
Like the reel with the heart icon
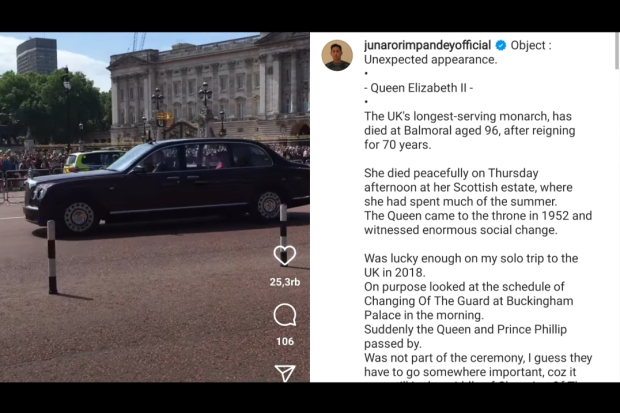coord(285,255)
